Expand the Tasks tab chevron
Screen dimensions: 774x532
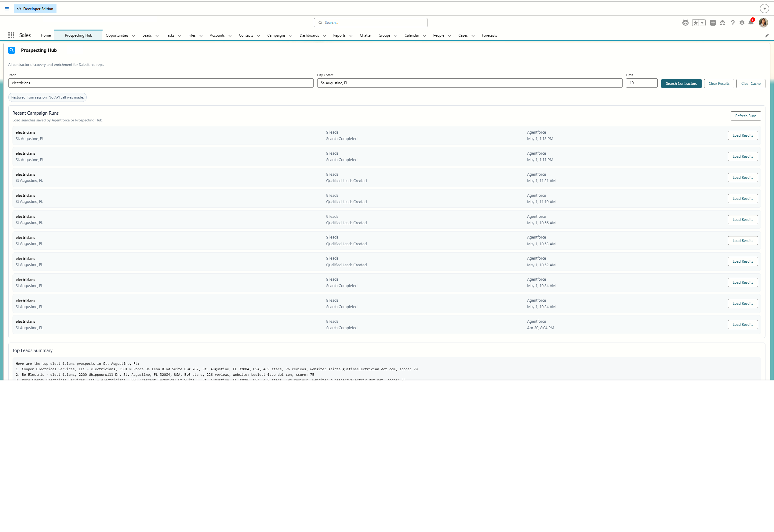coord(180,36)
